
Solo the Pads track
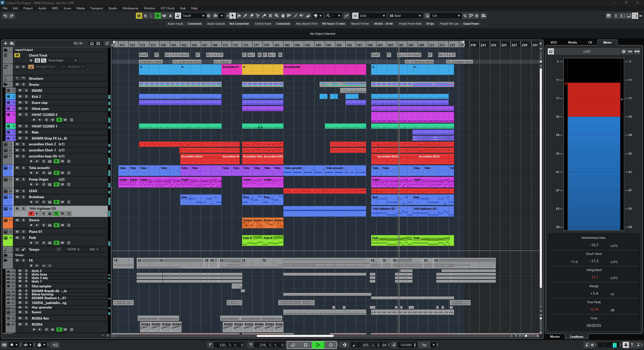point(23,238)
